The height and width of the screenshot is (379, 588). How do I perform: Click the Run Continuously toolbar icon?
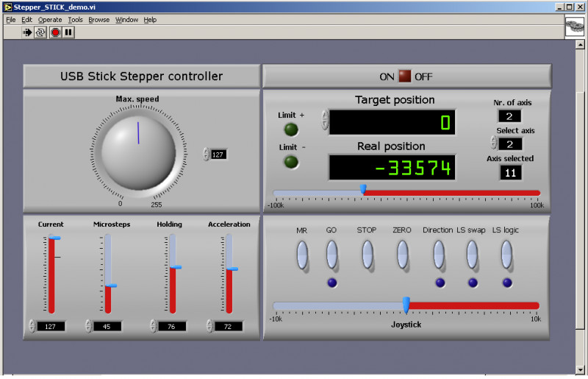coord(40,32)
